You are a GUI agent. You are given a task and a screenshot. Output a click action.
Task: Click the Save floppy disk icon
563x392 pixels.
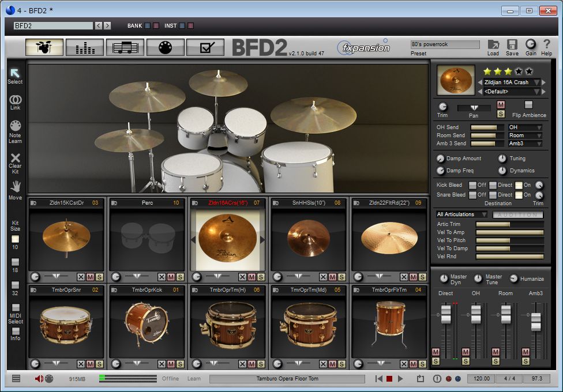tap(512, 44)
